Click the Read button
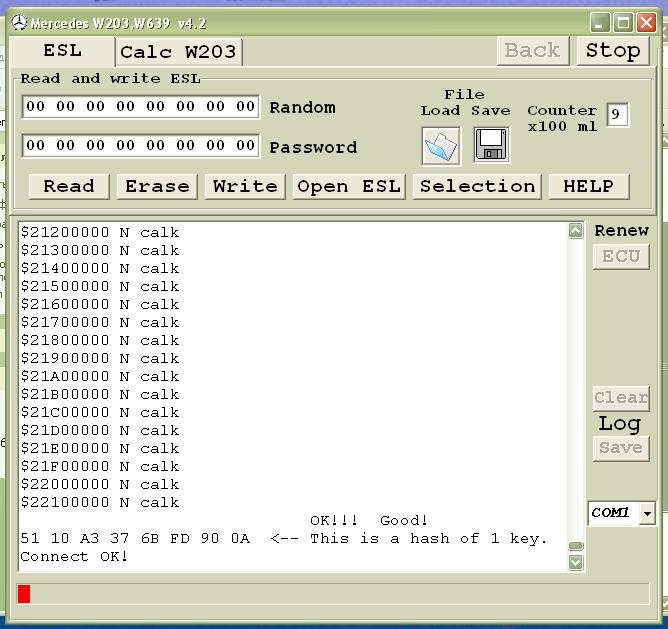The height and width of the screenshot is (629, 668). 69,186
